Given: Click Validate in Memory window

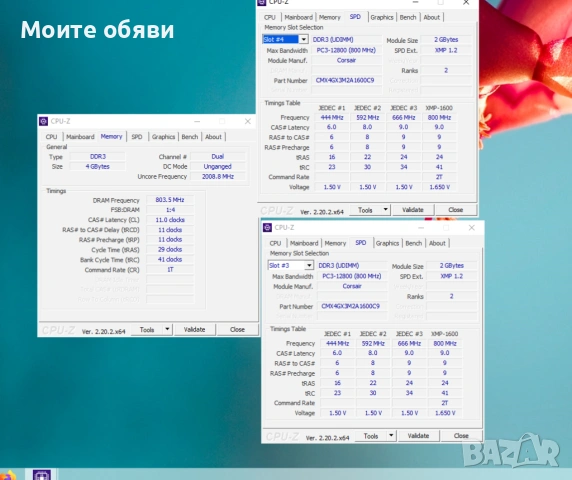Looking at the screenshot, I should (194, 330).
